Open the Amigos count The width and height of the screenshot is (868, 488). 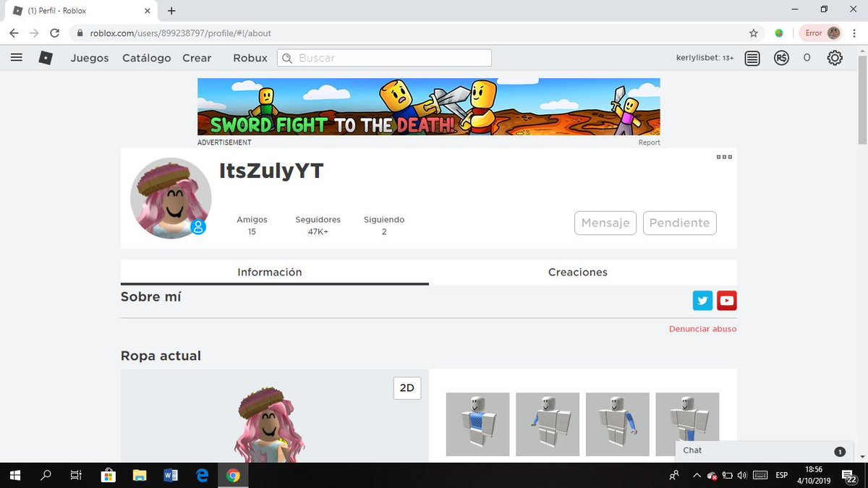click(x=252, y=225)
